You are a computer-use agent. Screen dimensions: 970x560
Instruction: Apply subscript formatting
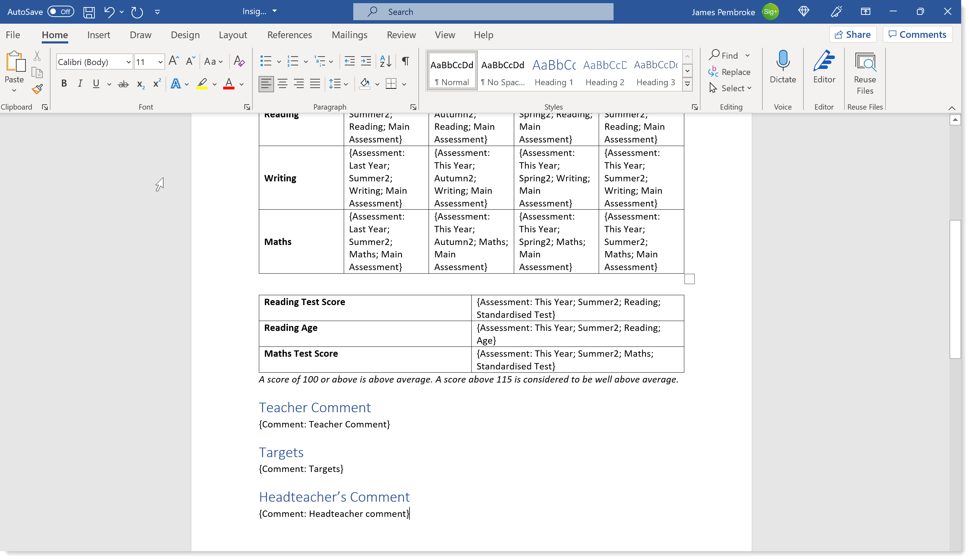tap(140, 84)
